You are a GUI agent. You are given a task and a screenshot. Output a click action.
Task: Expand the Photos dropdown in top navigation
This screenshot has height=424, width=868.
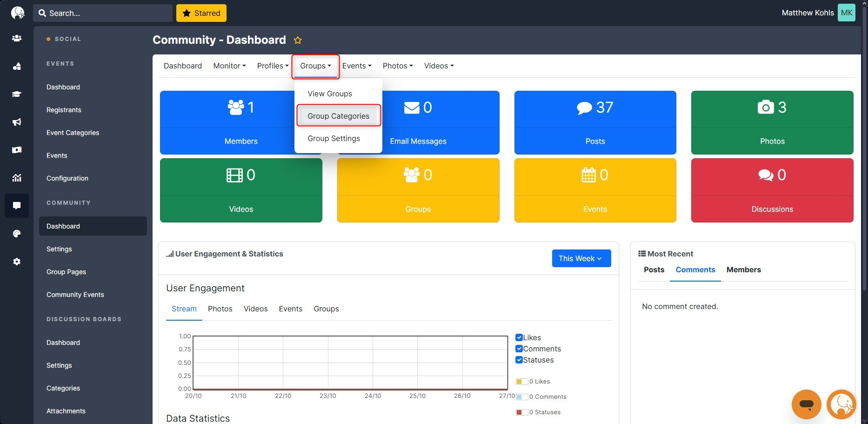coord(397,66)
